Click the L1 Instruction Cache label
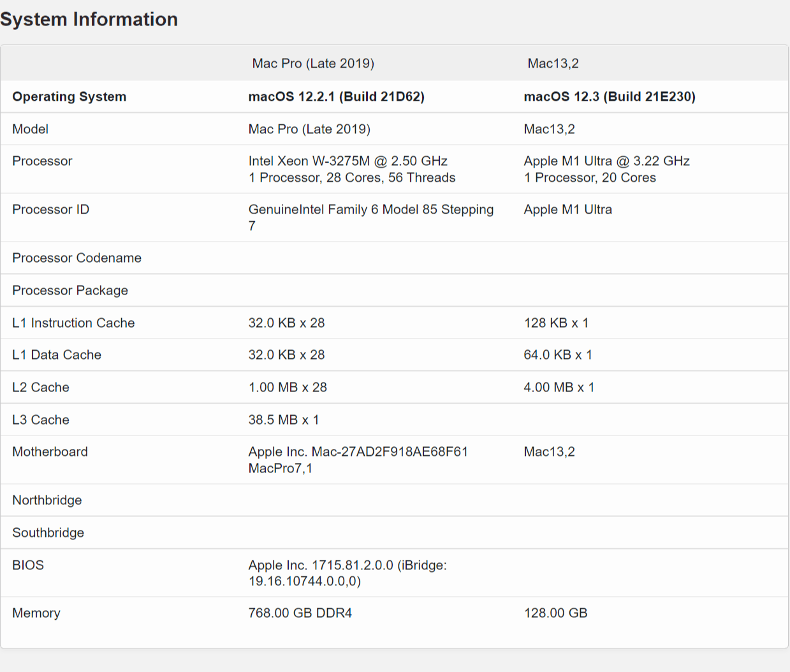Viewport: 790px width, 672px height. 73,323
